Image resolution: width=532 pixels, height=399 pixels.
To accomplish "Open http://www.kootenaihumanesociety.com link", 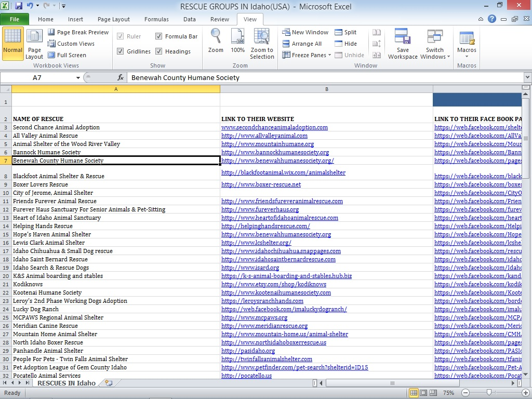I will [x=276, y=292].
